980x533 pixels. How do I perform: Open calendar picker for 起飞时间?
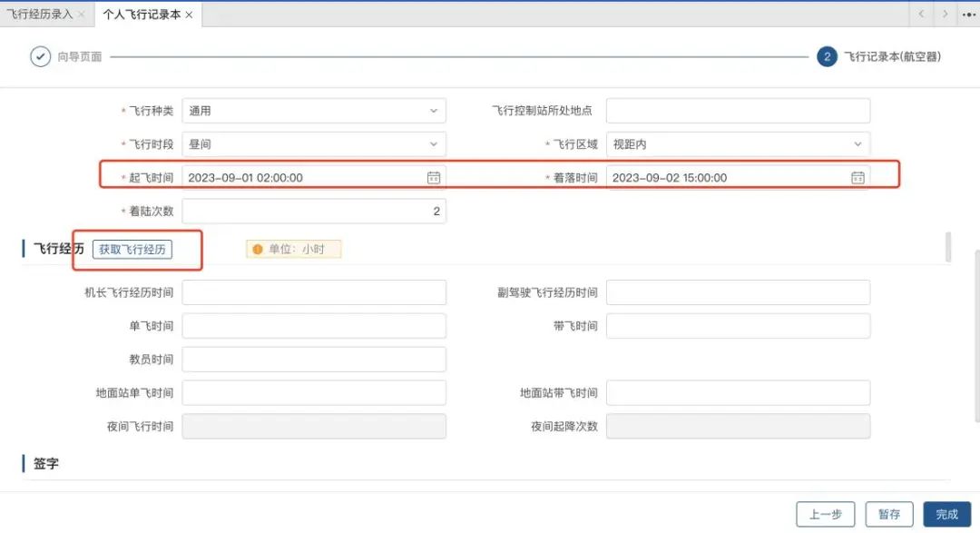(x=434, y=178)
